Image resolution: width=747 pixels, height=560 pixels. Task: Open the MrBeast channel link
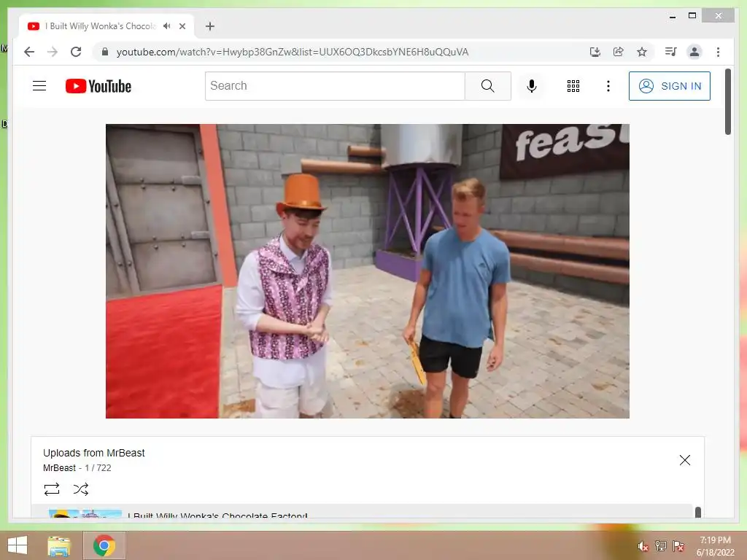point(59,468)
